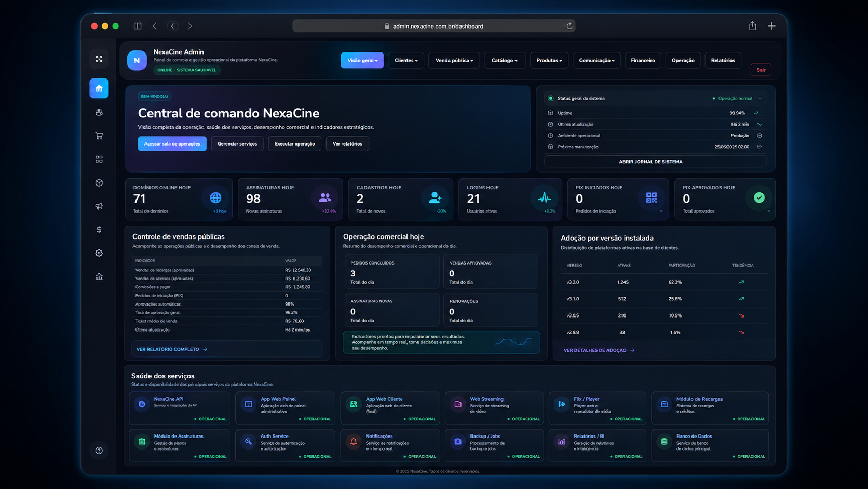Image resolution: width=868 pixels, height=489 pixels.
Task: Click the v3.2.0 version row
Action: (663, 282)
